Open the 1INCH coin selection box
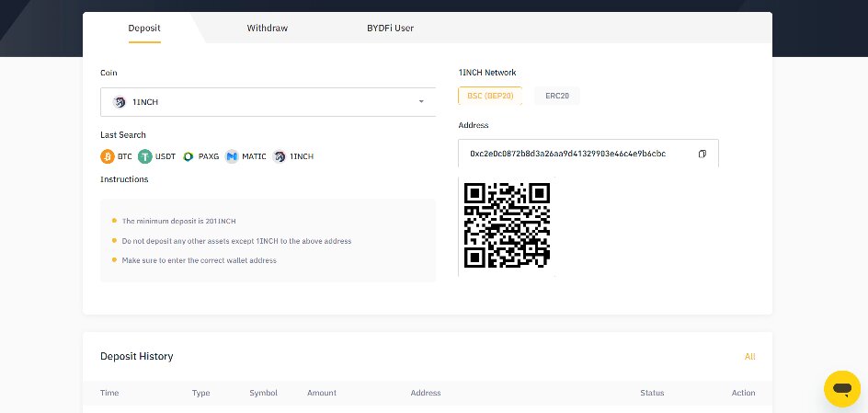868x413 pixels. (x=268, y=102)
